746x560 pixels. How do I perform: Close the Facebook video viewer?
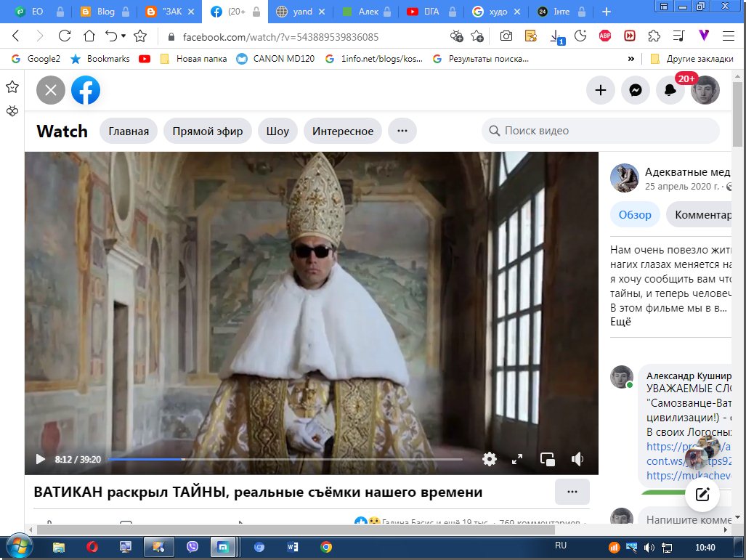pyautogui.click(x=51, y=90)
